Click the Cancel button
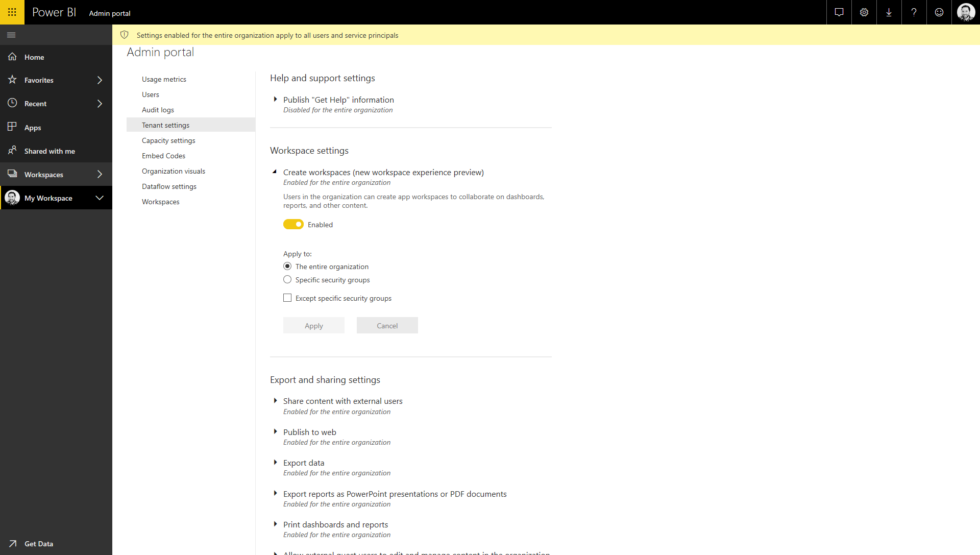The width and height of the screenshot is (980, 555). (387, 325)
